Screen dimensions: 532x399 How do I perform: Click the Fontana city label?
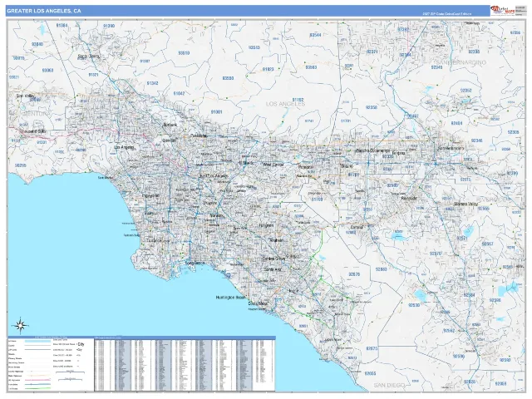point(399,153)
